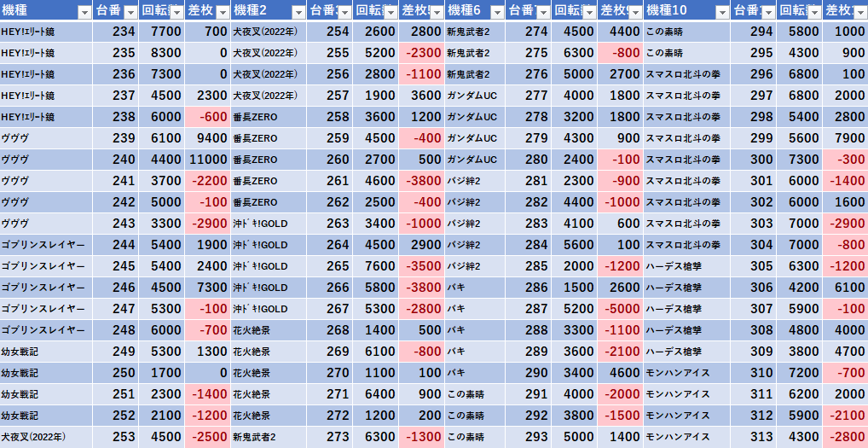Open the 機種10 column filter dropdown
The height and width of the screenshot is (448, 868).
click(x=722, y=12)
